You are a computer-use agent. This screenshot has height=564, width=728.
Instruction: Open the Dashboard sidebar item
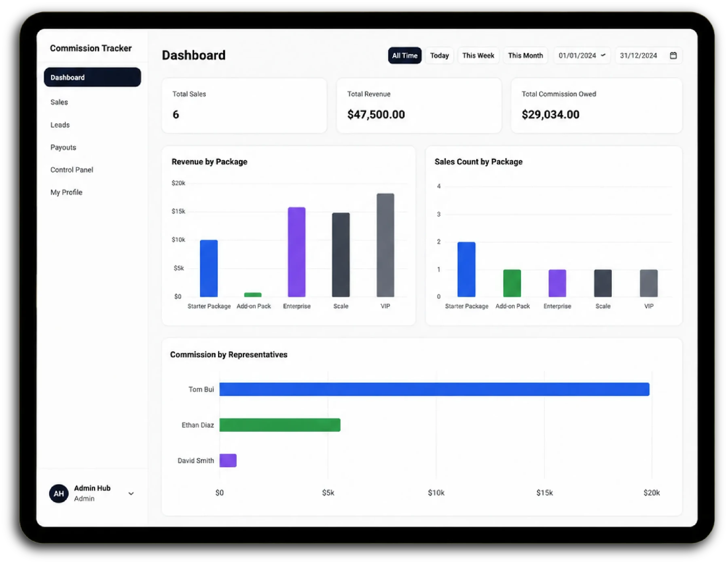[92, 77]
